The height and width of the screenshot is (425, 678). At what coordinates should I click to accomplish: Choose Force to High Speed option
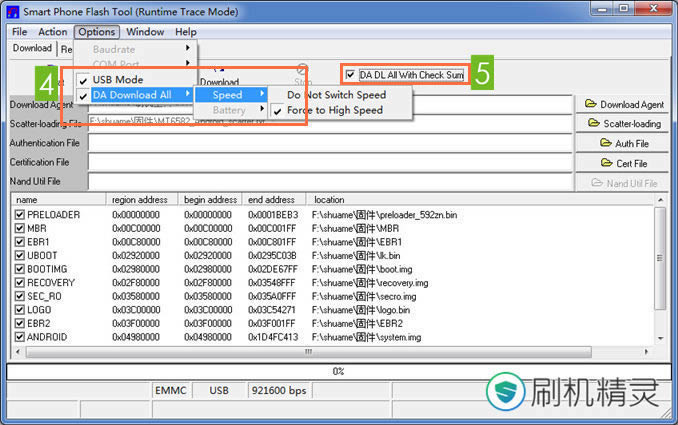pos(334,110)
